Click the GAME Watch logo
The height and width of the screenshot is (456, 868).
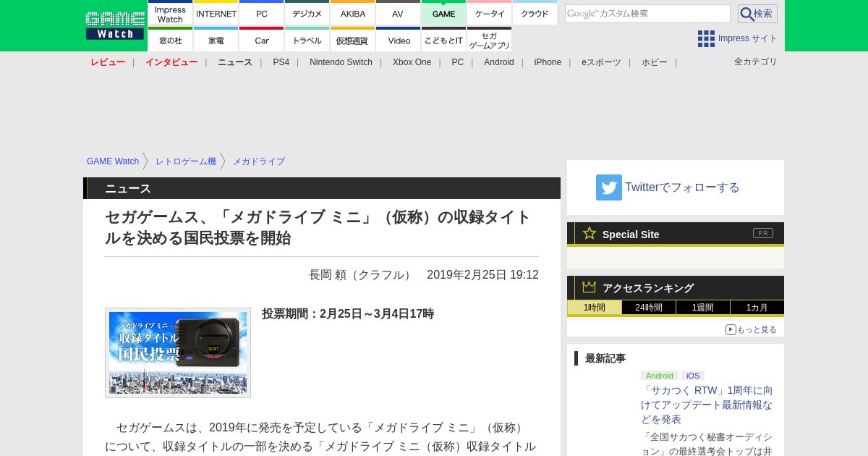(x=114, y=25)
